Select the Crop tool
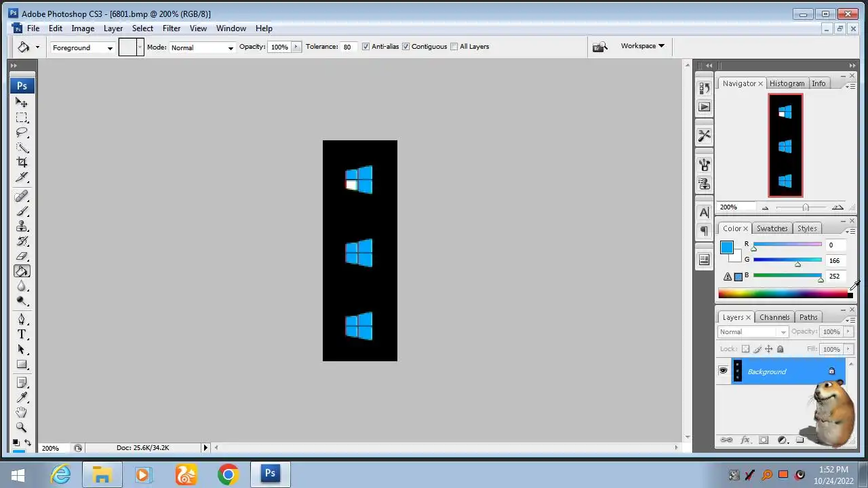 click(x=22, y=163)
